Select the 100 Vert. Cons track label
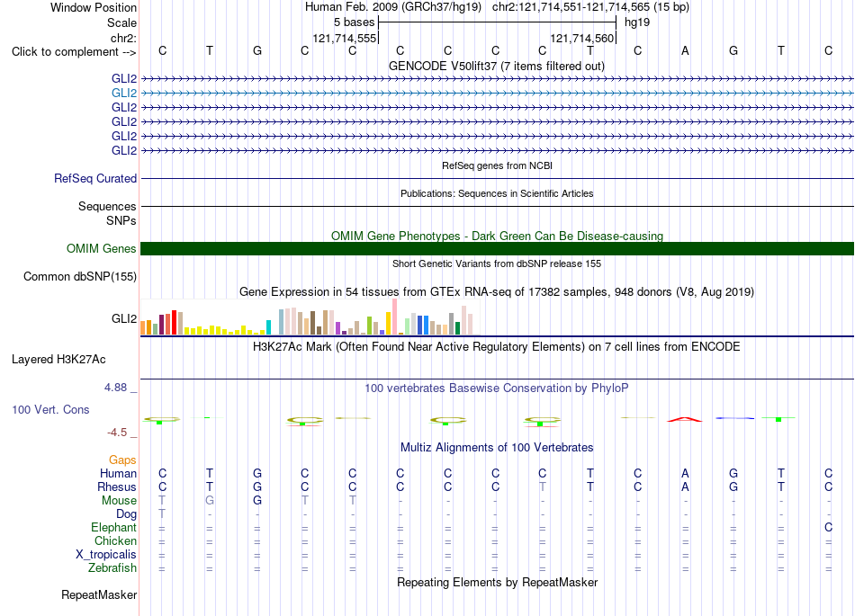855x616 pixels. click(50, 409)
